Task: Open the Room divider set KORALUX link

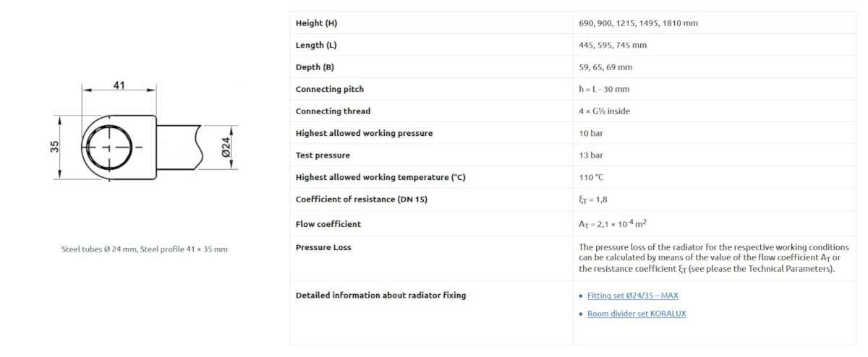Action: tap(637, 314)
